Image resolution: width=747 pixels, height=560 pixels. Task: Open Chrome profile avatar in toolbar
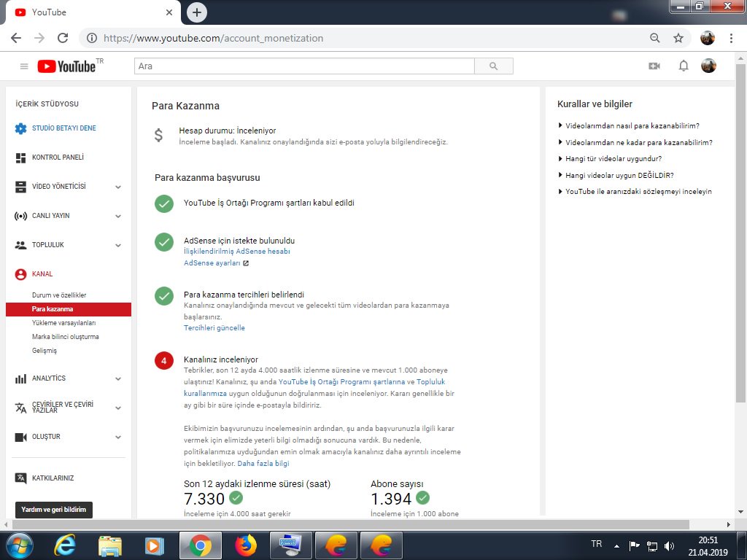click(708, 38)
